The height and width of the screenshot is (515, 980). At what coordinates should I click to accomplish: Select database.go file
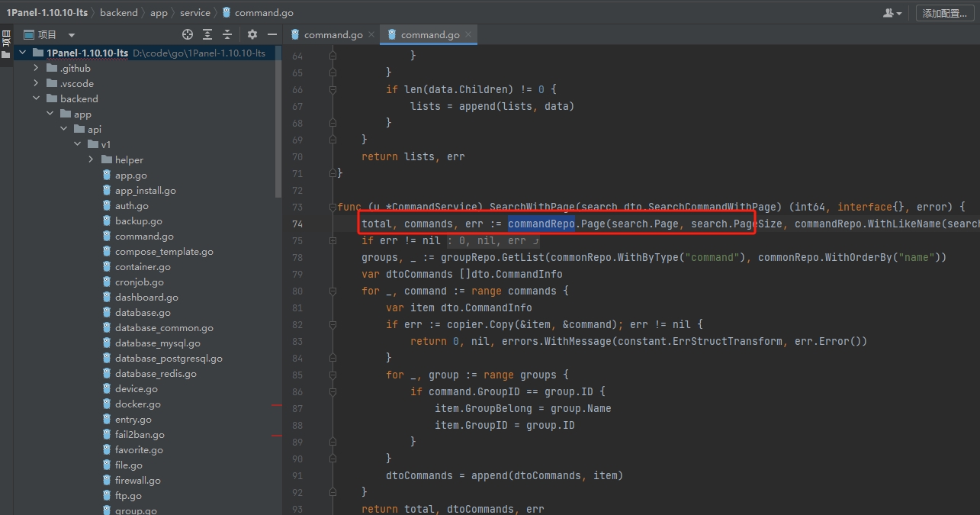[x=143, y=312]
